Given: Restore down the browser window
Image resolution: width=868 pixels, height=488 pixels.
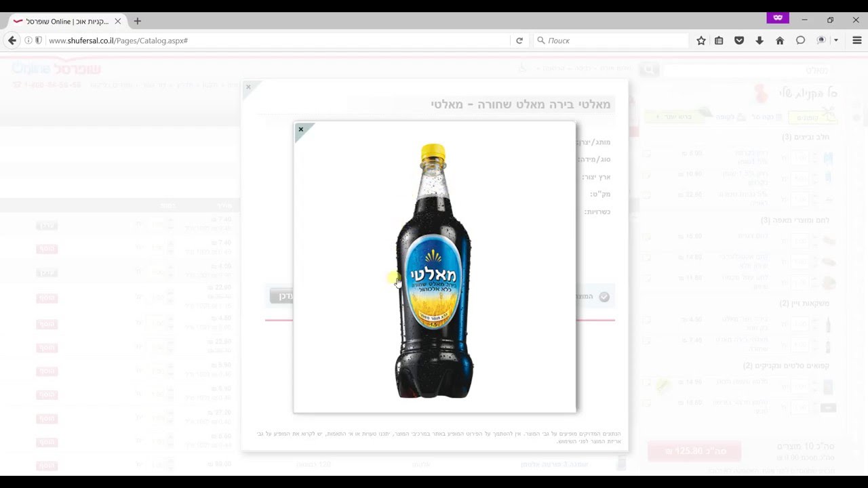Looking at the screenshot, I should coord(830,20).
